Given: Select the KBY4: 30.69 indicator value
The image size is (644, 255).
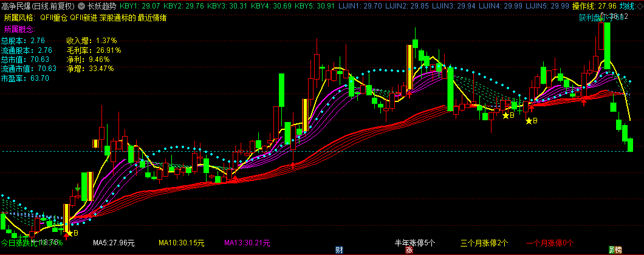Looking at the screenshot, I should tap(271, 7).
